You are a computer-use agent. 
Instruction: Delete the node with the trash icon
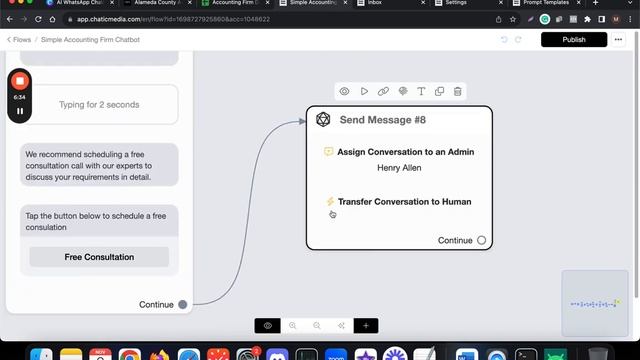(458, 91)
